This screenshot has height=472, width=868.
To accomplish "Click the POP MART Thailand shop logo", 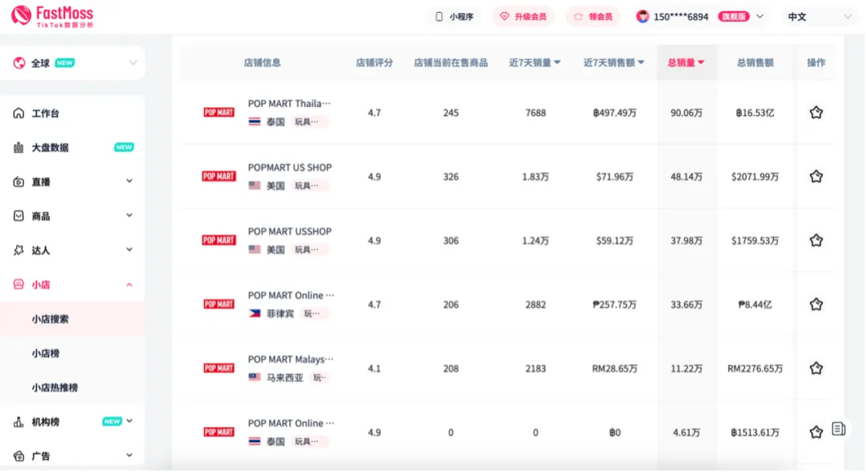I will tap(219, 113).
